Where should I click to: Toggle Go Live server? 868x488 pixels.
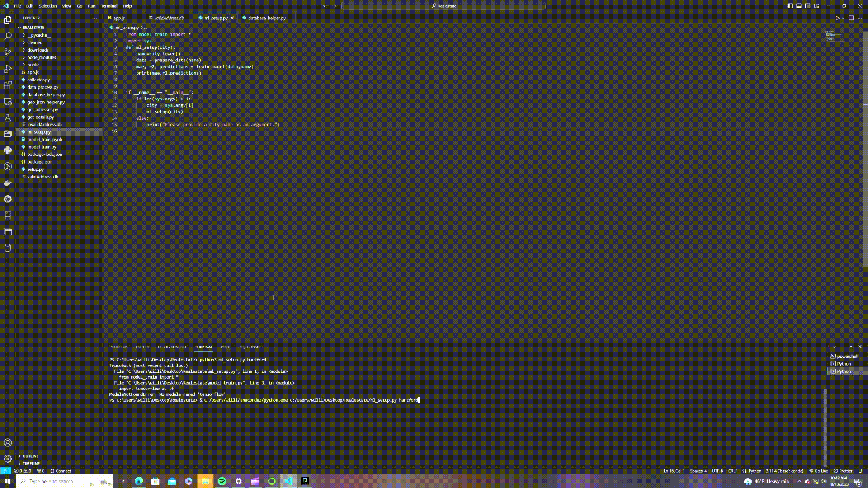[x=819, y=471]
